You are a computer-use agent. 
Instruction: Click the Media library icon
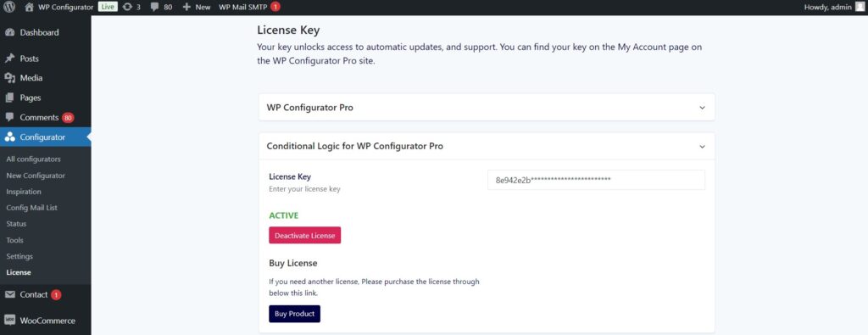click(x=9, y=78)
